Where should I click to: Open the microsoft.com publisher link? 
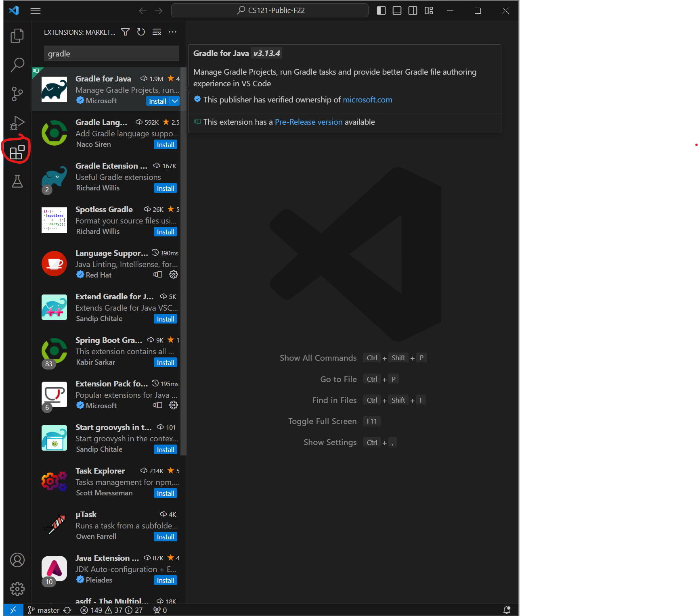point(367,100)
